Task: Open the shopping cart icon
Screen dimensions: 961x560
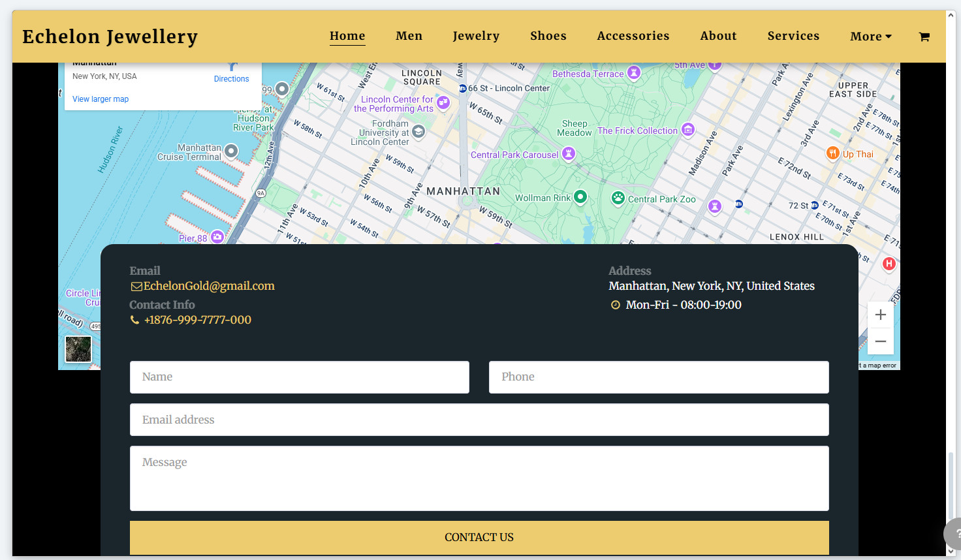Action: pyautogui.click(x=924, y=37)
